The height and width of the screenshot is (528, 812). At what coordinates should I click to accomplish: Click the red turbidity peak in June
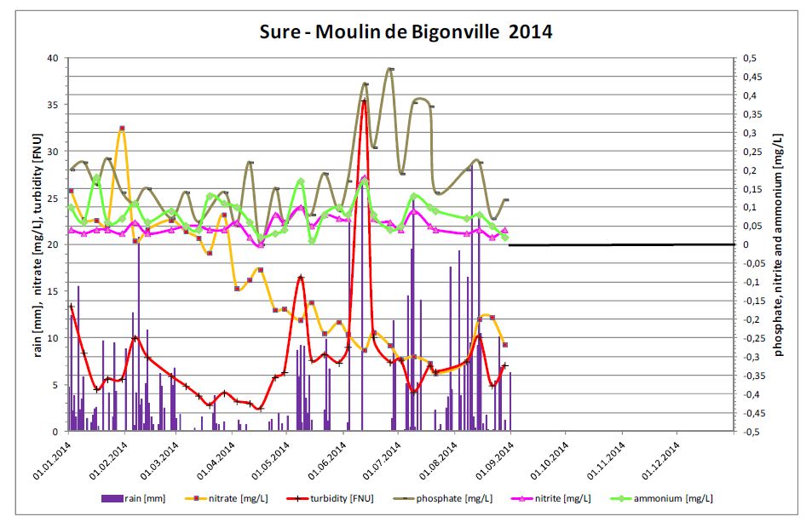(364, 100)
